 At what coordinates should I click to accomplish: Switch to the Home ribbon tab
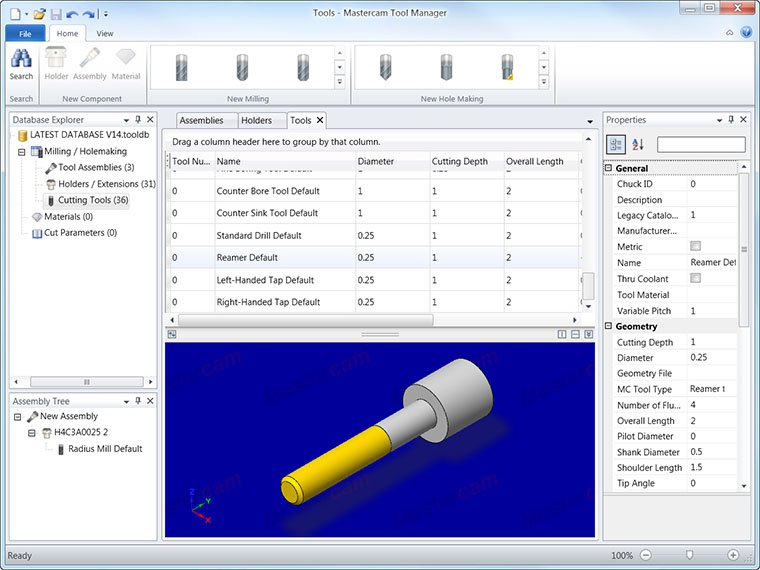[x=67, y=33]
